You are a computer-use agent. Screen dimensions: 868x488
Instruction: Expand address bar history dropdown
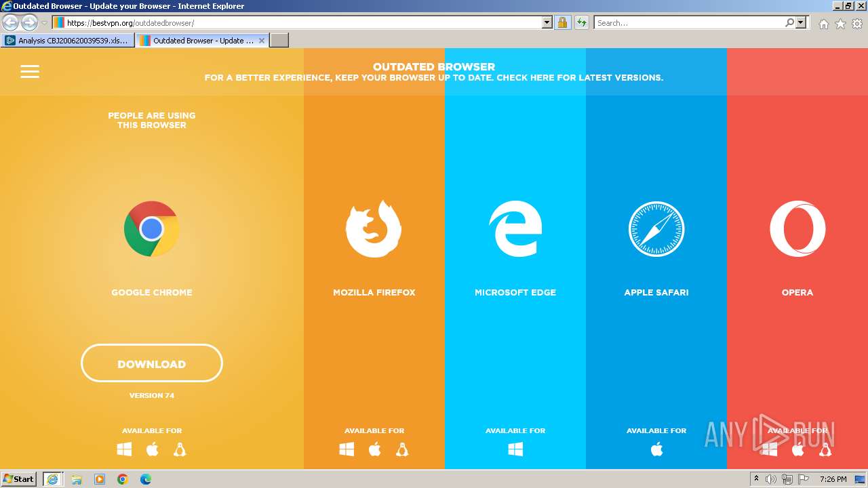547,22
